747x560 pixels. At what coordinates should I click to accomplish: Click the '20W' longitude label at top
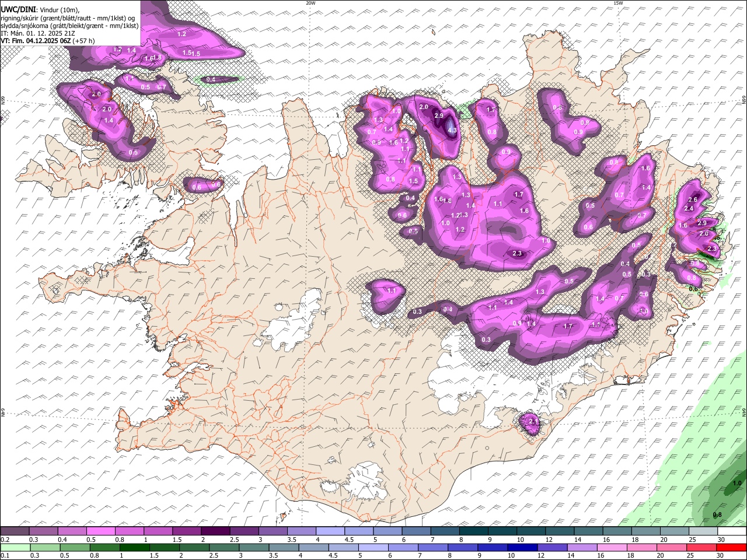(x=310, y=3)
